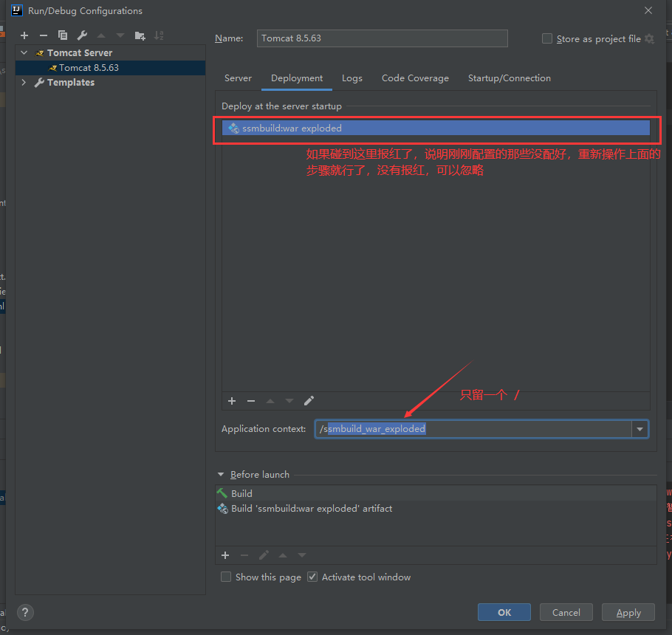Screen dimensions: 672x635
Task: Check Show this page option
Action: (226, 577)
